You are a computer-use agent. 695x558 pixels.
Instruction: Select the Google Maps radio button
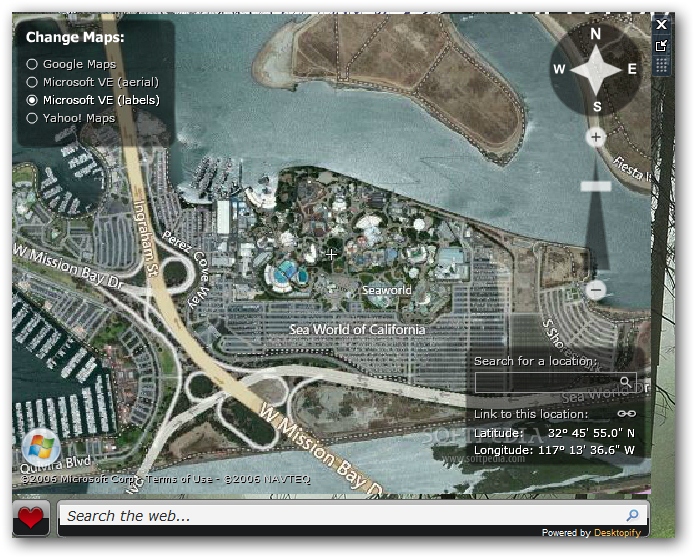32,64
